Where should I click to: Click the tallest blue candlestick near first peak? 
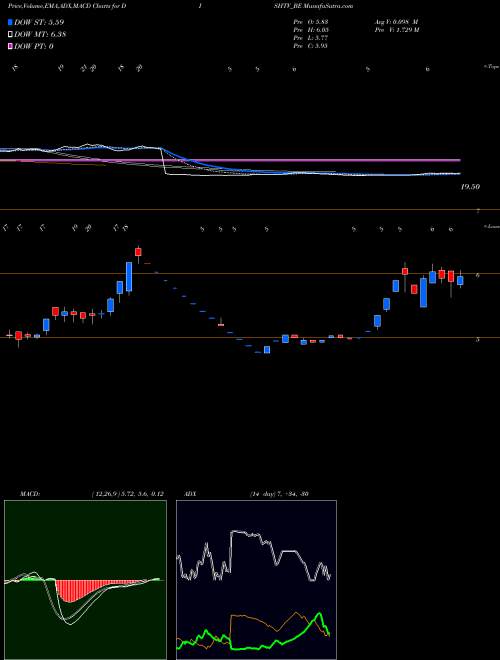click(x=129, y=277)
